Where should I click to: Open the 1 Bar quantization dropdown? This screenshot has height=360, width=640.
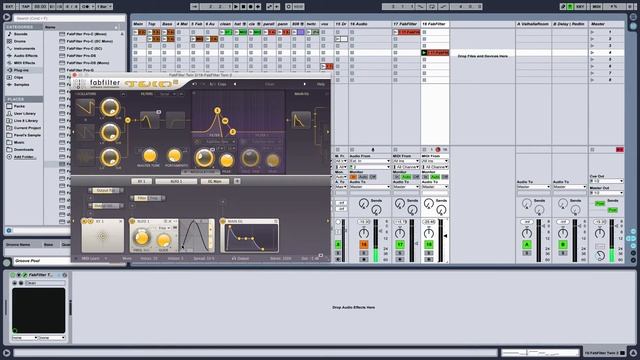coord(104,7)
